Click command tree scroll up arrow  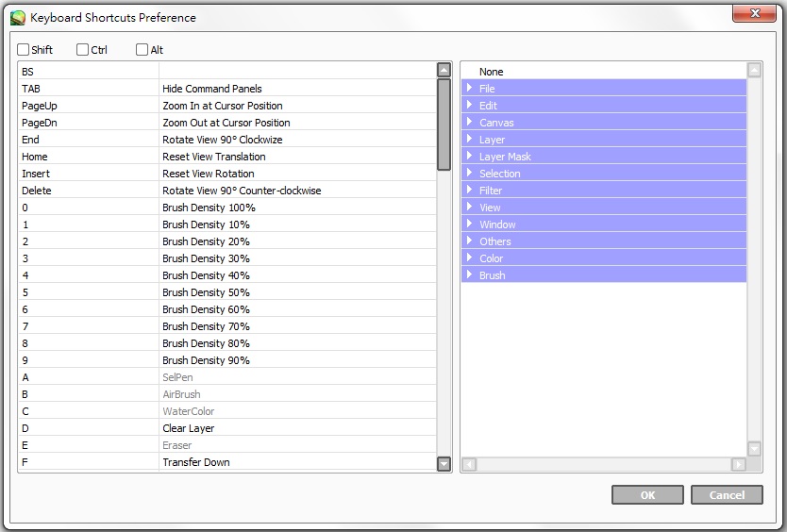click(754, 70)
